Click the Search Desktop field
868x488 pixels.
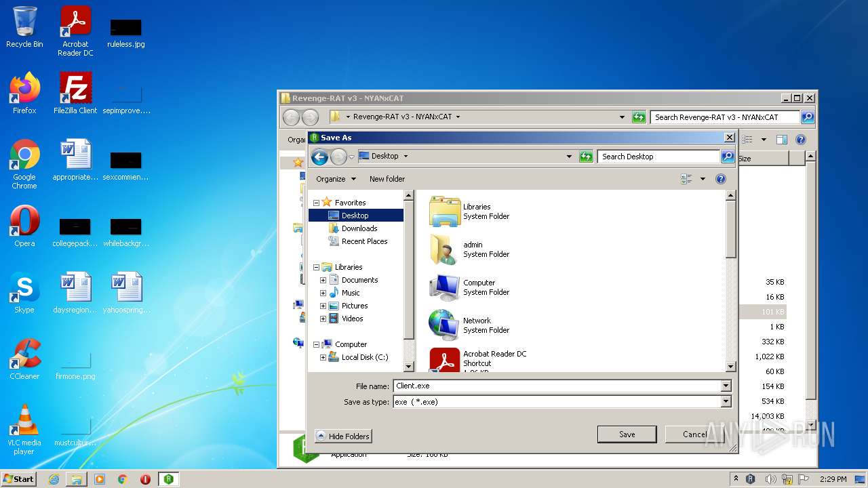(x=658, y=157)
